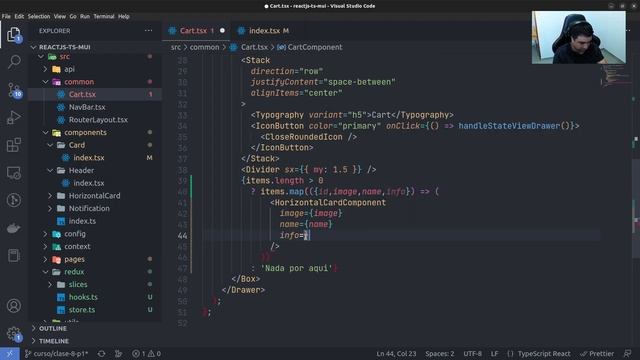Close Cart.tsx tab via unsaved dot

pyautogui.click(x=222, y=31)
